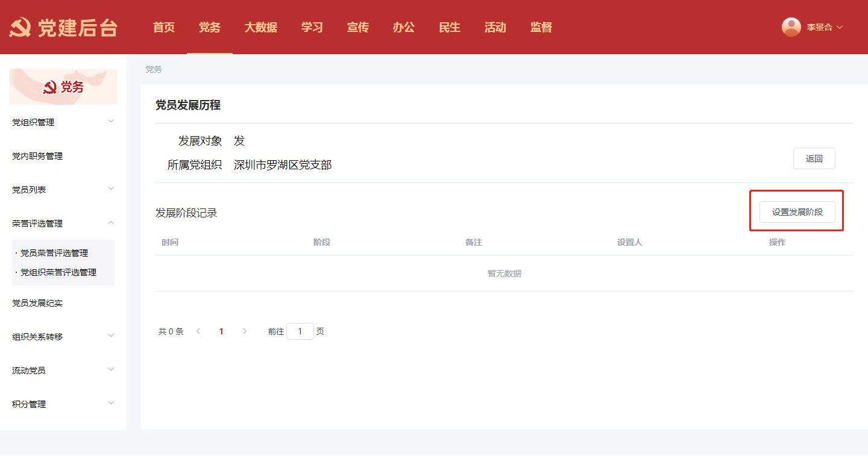
Task: Open the 监督 top menu
Action: [x=541, y=28]
